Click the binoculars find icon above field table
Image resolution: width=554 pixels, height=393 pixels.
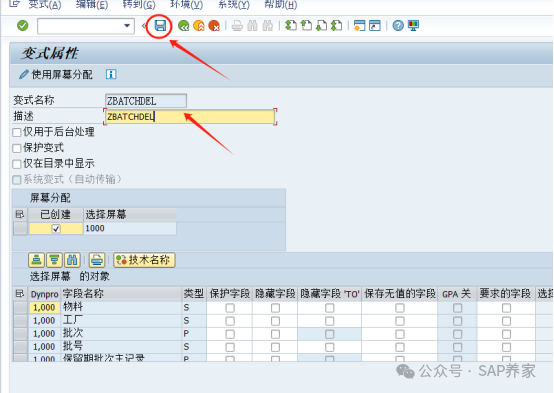click(72, 260)
